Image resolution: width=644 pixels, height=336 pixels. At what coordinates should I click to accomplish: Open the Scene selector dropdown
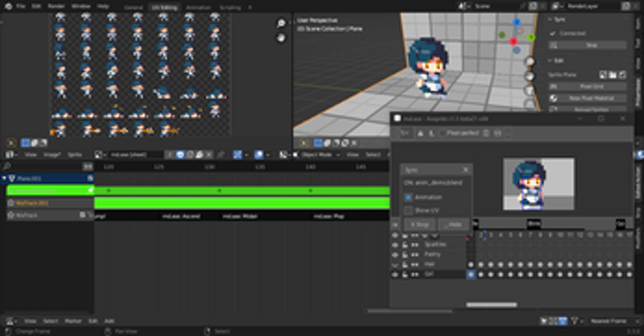465,6
